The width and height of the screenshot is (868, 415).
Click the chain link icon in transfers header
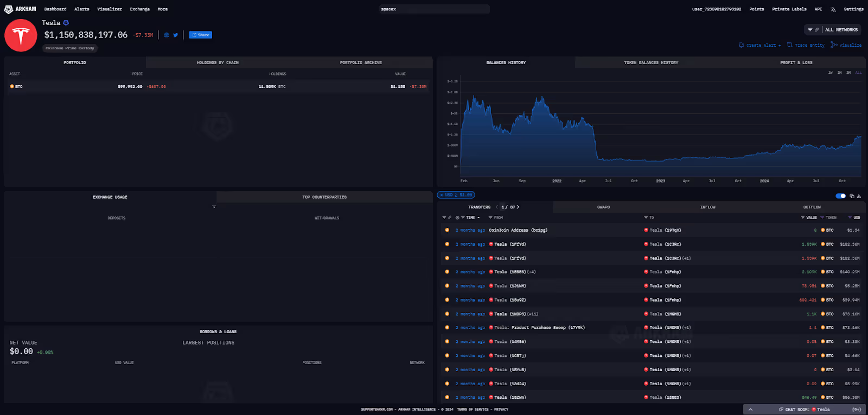[450, 218]
